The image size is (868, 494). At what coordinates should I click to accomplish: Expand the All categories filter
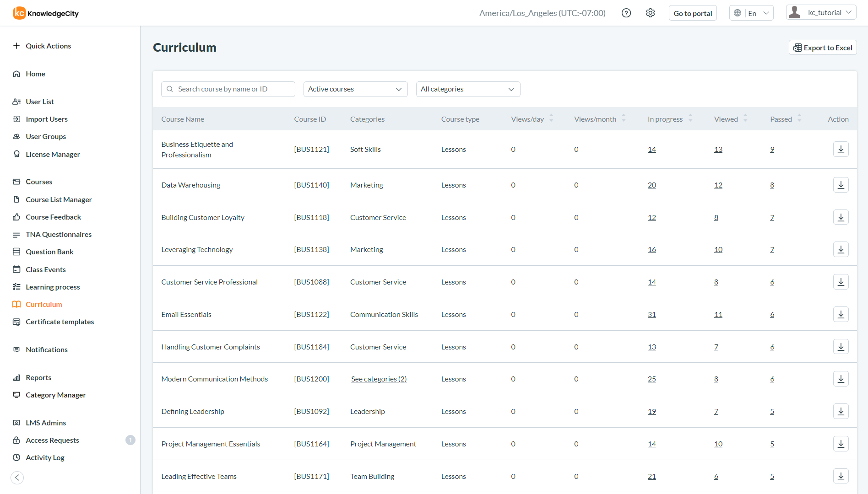pyautogui.click(x=468, y=89)
